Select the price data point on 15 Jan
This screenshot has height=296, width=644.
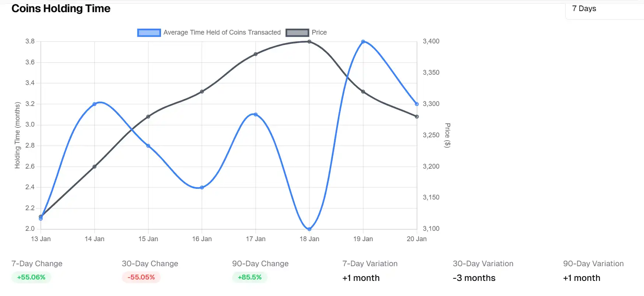(x=148, y=117)
